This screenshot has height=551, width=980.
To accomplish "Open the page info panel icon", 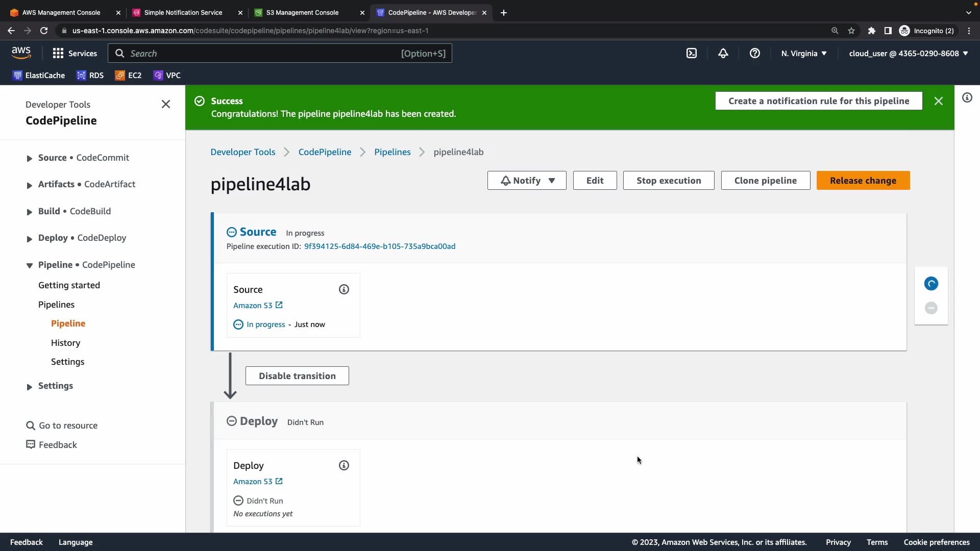I will point(967,97).
